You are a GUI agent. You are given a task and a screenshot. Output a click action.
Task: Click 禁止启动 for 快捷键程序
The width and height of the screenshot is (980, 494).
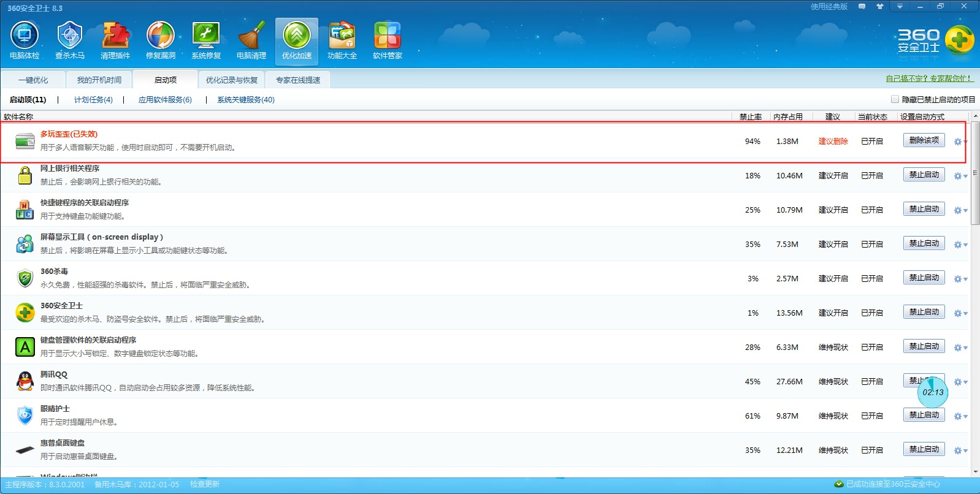tap(924, 209)
